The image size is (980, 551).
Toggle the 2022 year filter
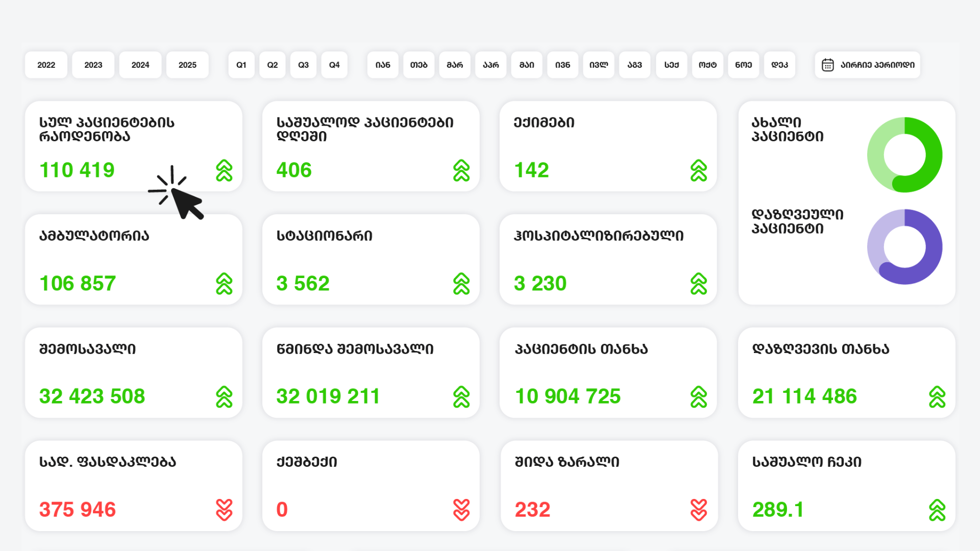point(46,65)
